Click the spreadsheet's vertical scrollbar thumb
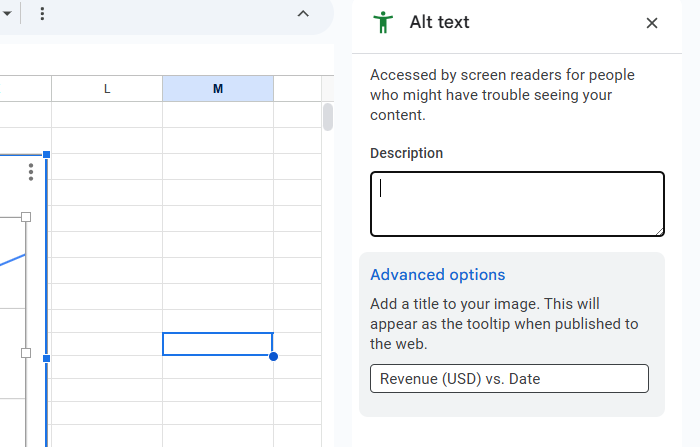Viewport: 700px width, 447px height. pos(327,117)
